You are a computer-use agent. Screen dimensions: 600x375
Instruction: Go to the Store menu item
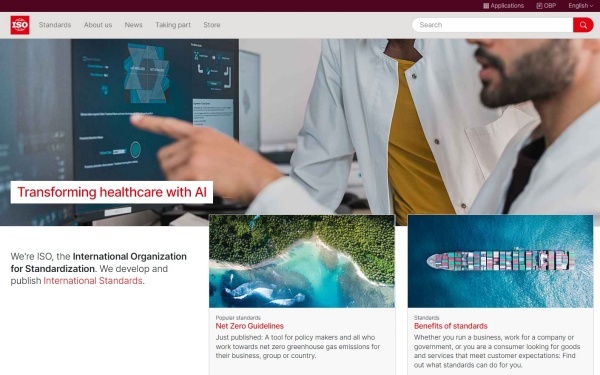(212, 25)
